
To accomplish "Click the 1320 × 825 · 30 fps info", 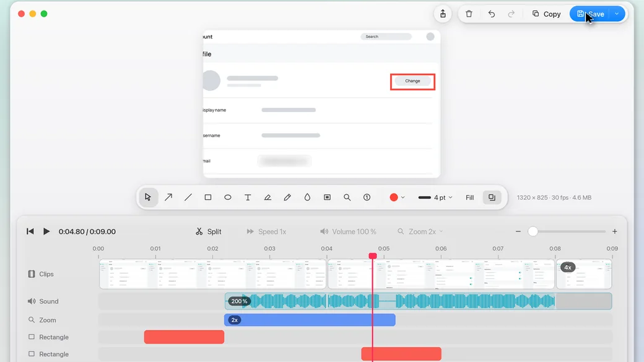I will point(554,197).
